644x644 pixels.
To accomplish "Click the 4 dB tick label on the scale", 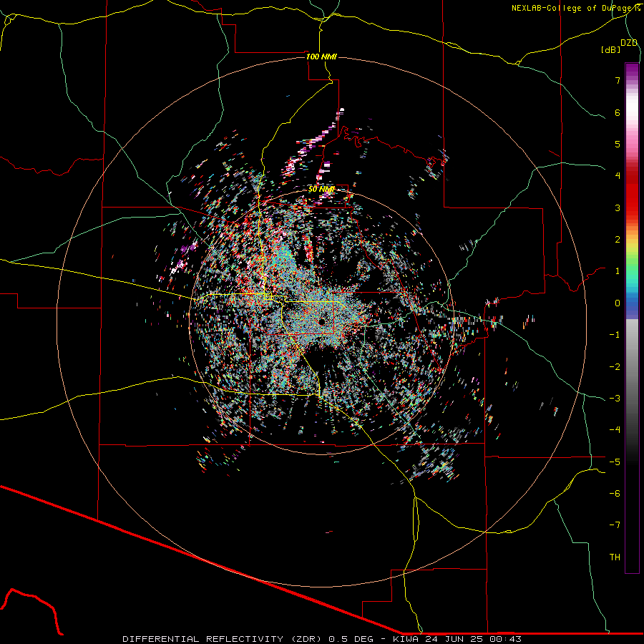I will [x=618, y=176].
